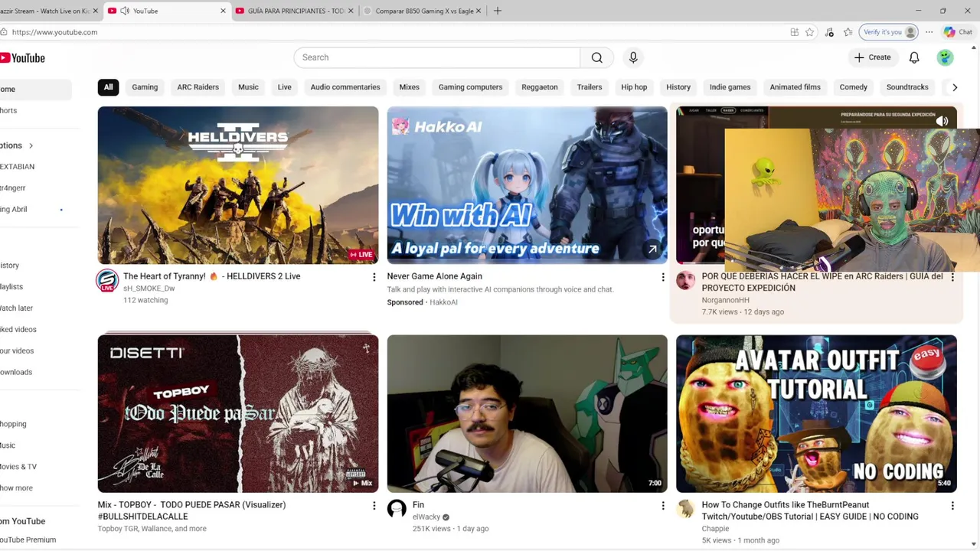Open the browser favorites list
This screenshot has height=551, width=980.
pos(848,32)
